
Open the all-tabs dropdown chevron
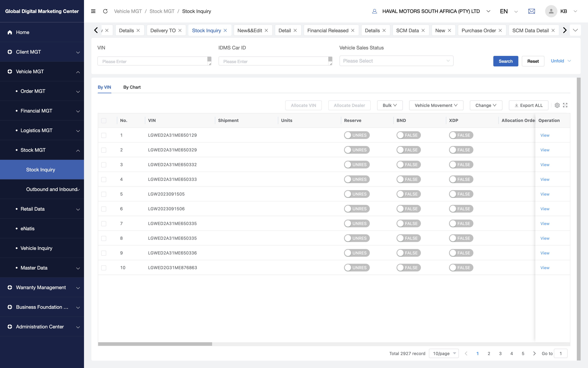[575, 30]
